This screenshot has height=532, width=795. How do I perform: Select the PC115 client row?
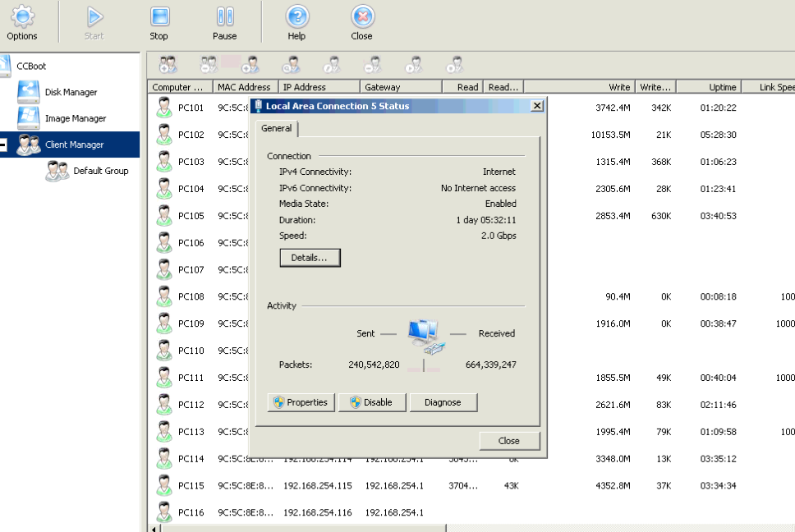point(191,486)
